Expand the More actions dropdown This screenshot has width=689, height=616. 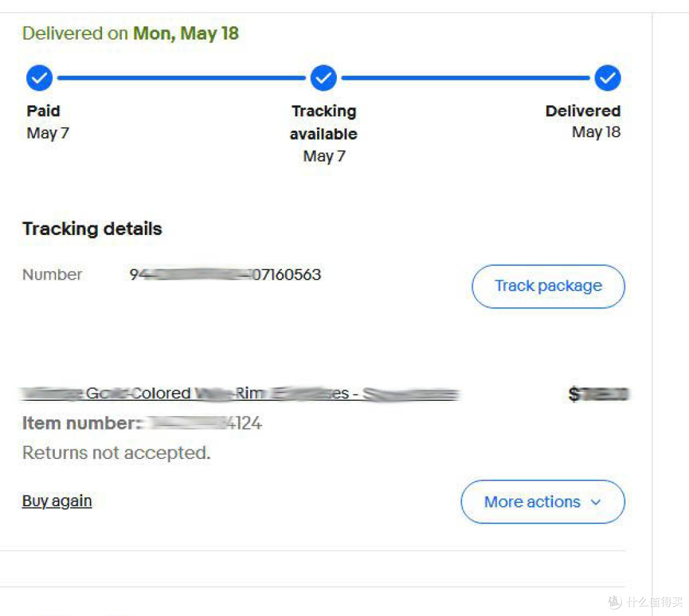[543, 502]
